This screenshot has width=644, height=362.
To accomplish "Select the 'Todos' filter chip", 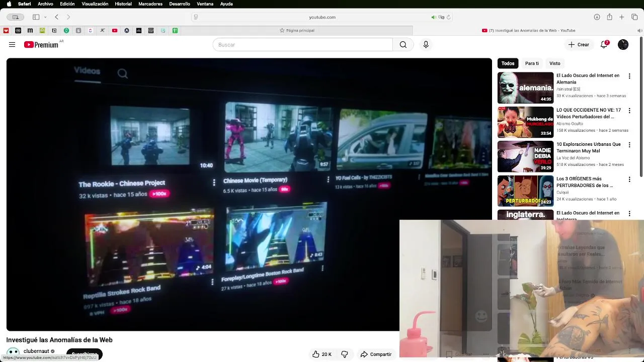I will pyautogui.click(x=508, y=63).
